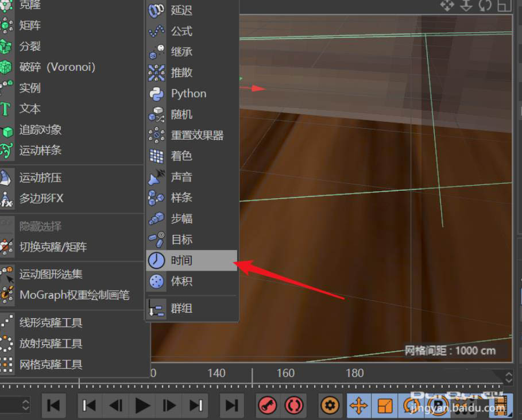
Task: Select the 声音 (Sound) effector icon
Action: [x=156, y=177]
